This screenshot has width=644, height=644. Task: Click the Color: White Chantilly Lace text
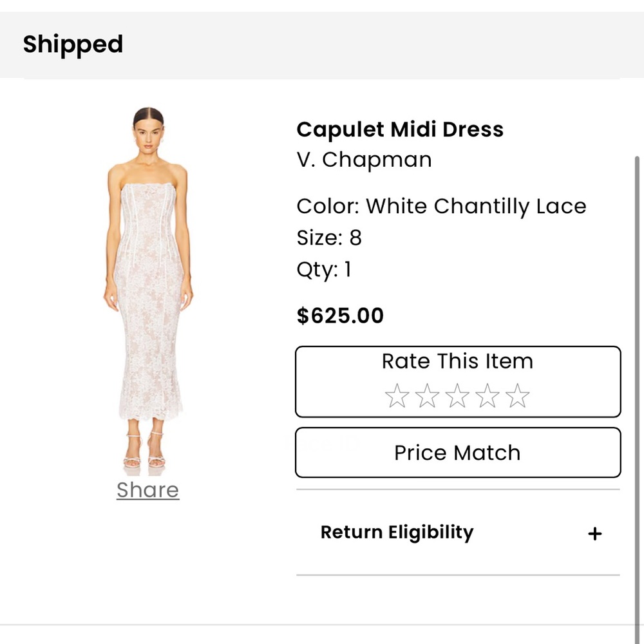(441, 206)
